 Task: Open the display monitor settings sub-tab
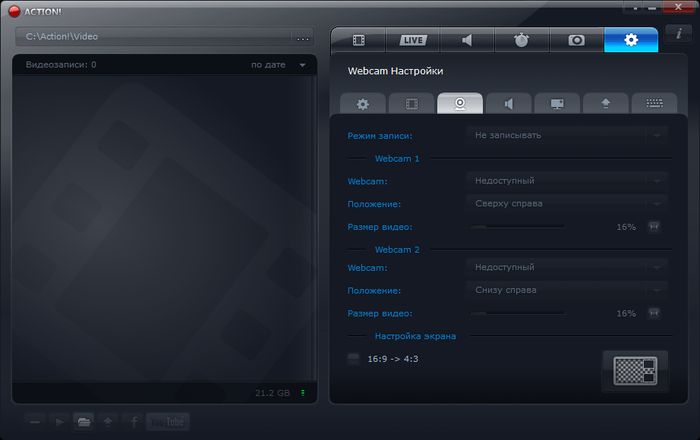click(x=557, y=104)
